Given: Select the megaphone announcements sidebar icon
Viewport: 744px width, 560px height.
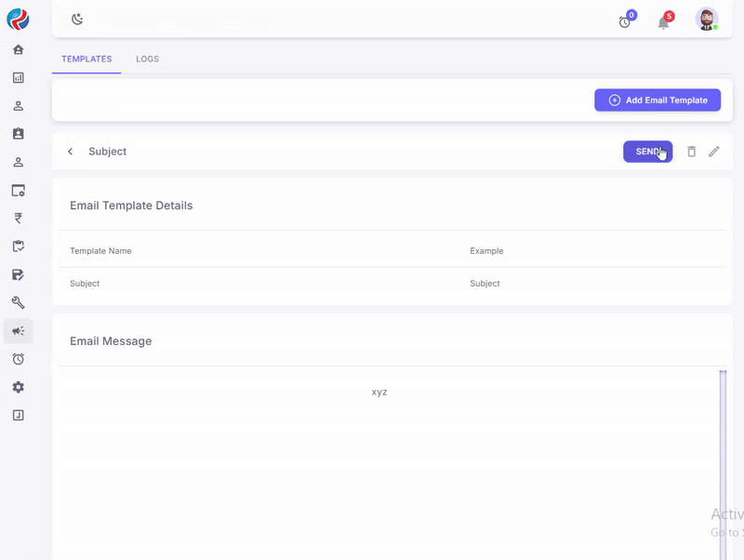Looking at the screenshot, I should pyautogui.click(x=18, y=331).
